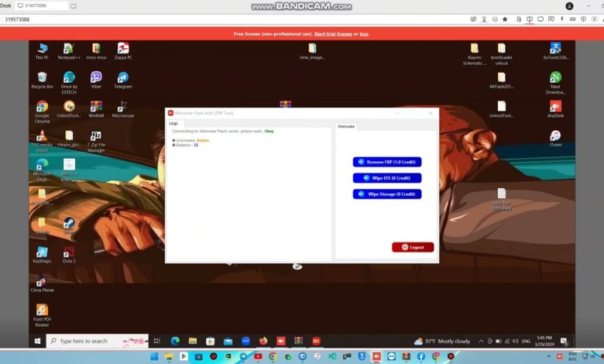Open YouTube icon in local taskbar
Viewport: 604px width, 364px height.
258,357
